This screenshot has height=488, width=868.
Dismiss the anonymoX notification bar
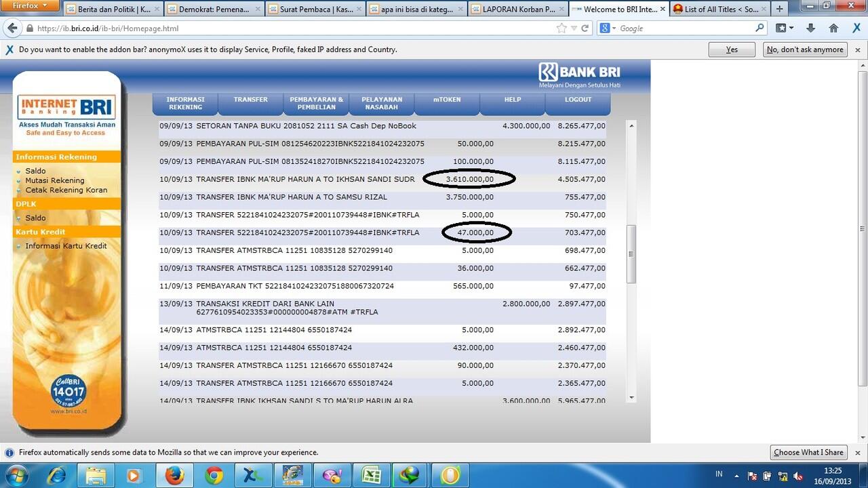(858, 49)
